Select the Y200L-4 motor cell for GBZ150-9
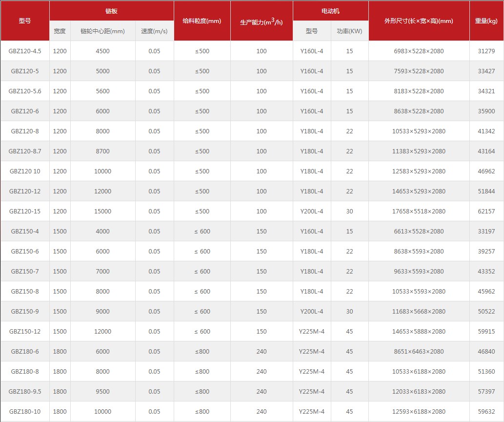 pos(311,312)
